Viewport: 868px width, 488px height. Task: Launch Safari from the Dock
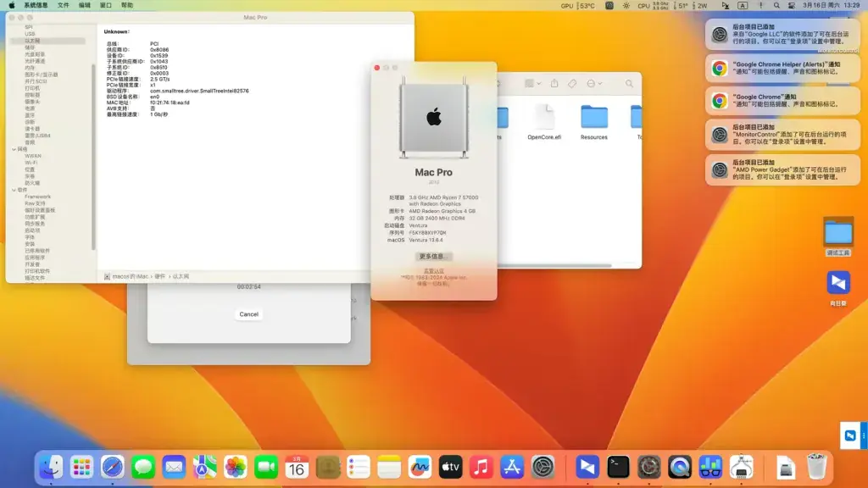pos(113,468)
